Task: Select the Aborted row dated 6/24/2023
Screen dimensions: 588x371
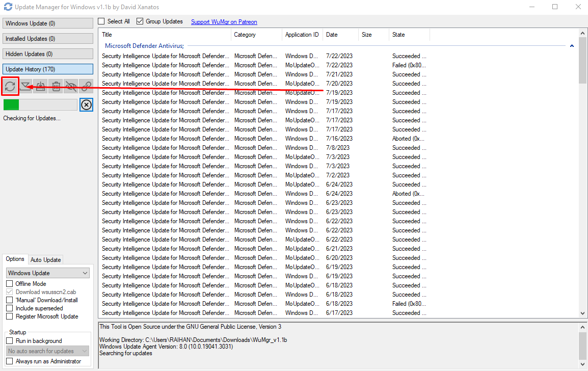Action: tap(264, 194)
